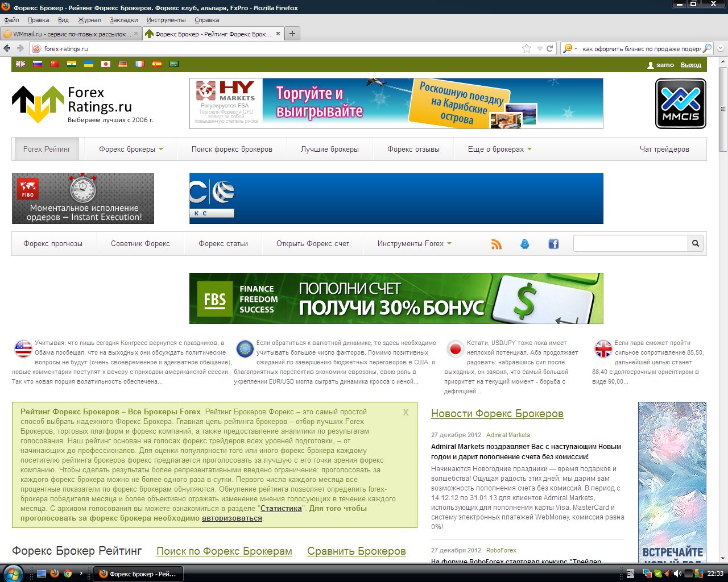Open the Новости Форекс Брокеров heading link
The height and width of the screenshot is (582, 728).
pos(497,414)
